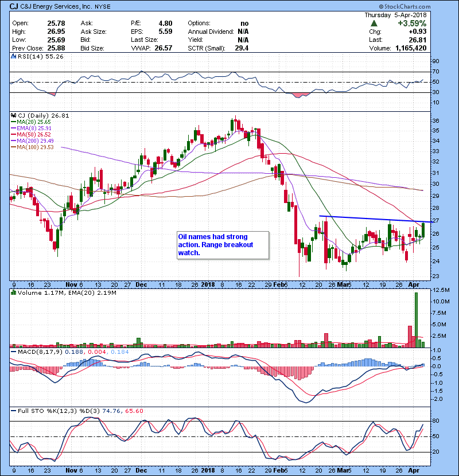Click the MA(200) 29.49 legend entry
The height and width of the screenshot is (476, 459).
pos(32,141)
